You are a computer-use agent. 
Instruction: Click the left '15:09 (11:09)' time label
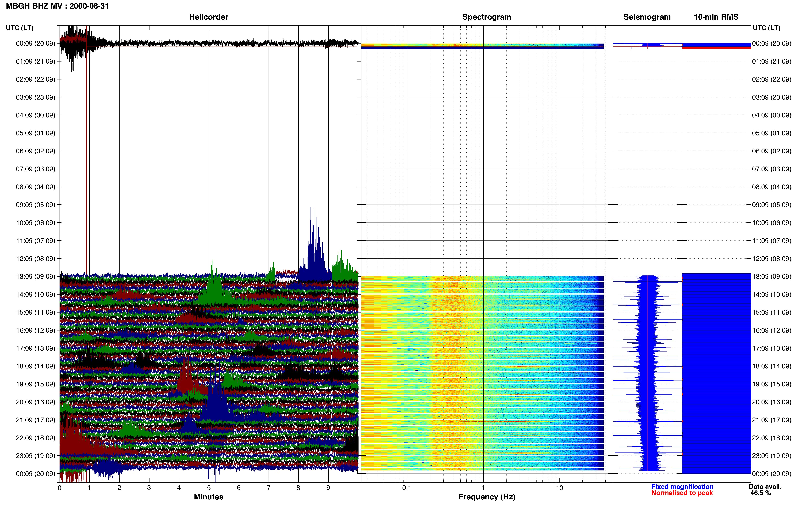[36, 313]
